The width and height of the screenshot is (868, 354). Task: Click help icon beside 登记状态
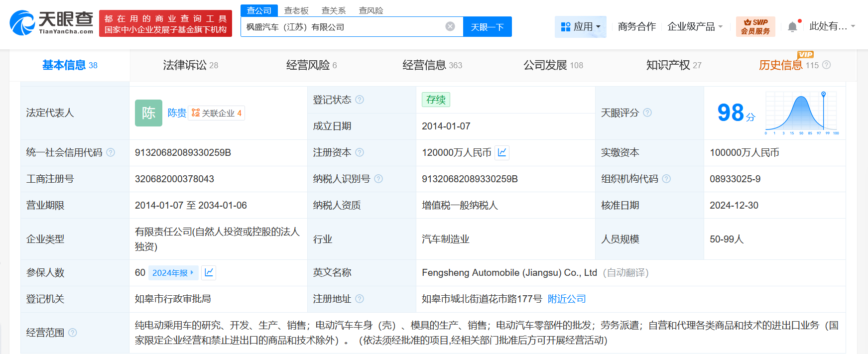(x=360, y=100)
